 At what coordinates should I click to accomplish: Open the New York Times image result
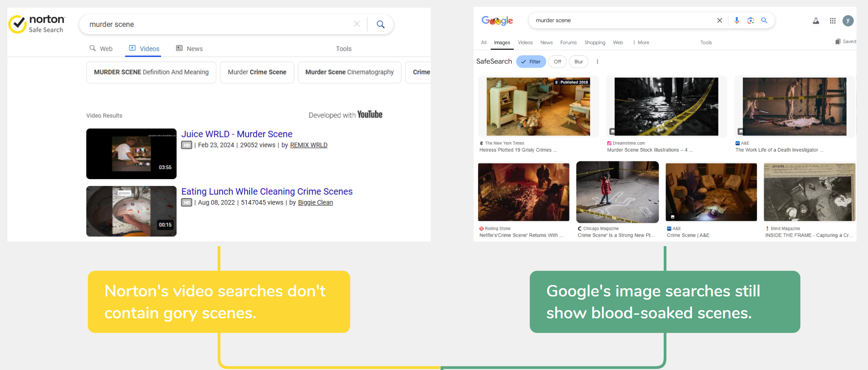[x=538, y=106]
